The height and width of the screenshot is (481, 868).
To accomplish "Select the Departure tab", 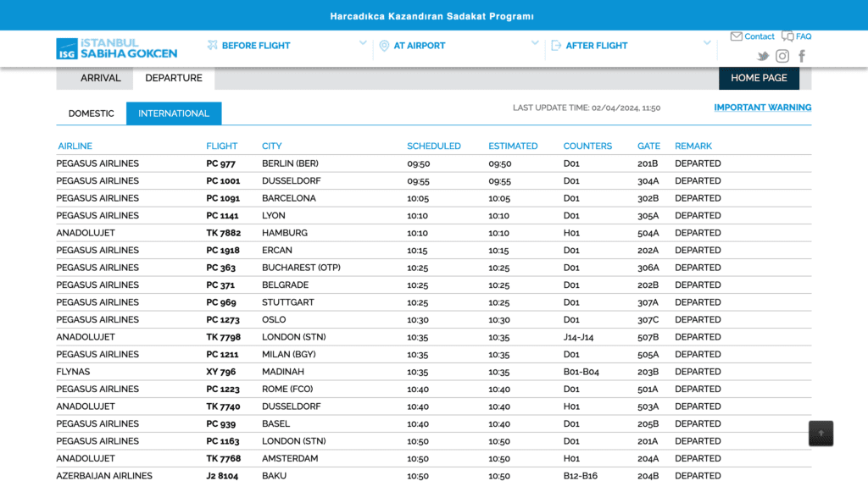I will (x=174, y=78).
